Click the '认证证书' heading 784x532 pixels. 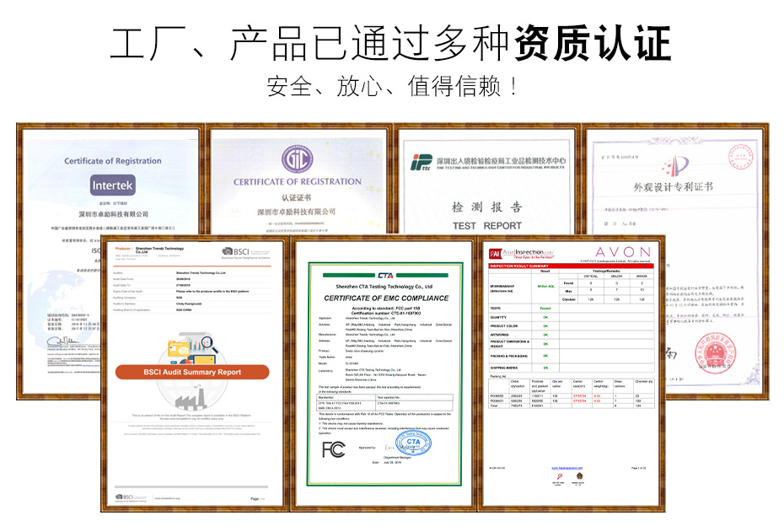tap(296, 197)
